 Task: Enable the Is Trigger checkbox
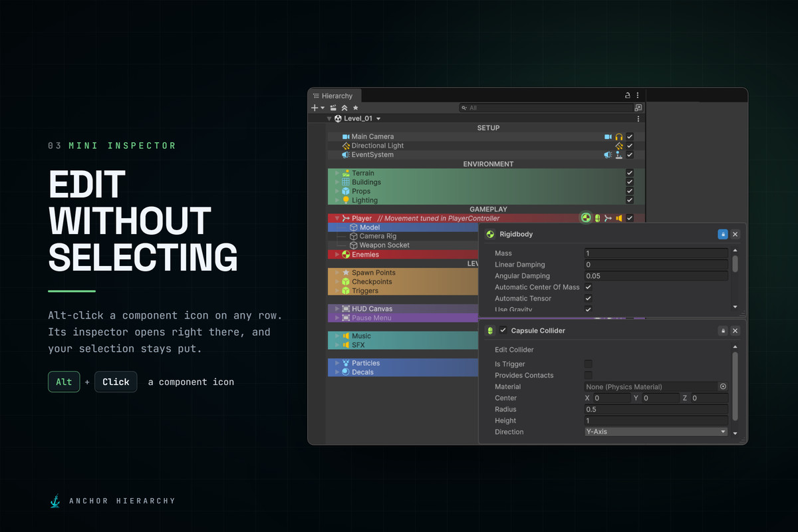[x=588, y=364]
